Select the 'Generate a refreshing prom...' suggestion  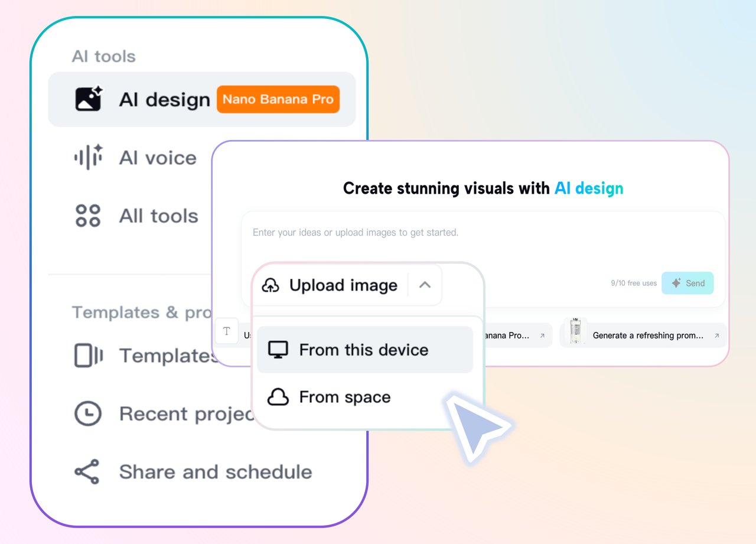(643, 335)
